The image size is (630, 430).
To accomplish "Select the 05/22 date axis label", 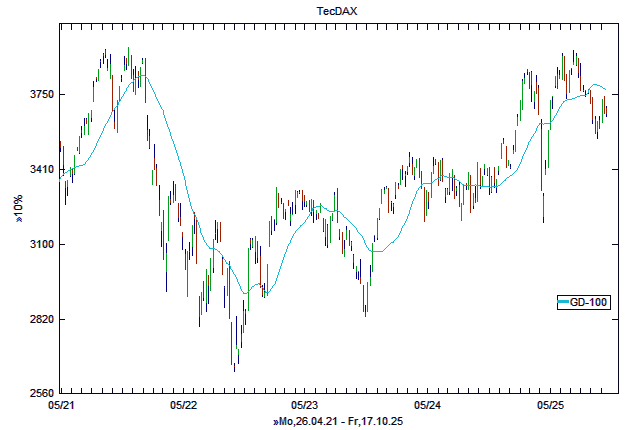I will tap(184, 406).
